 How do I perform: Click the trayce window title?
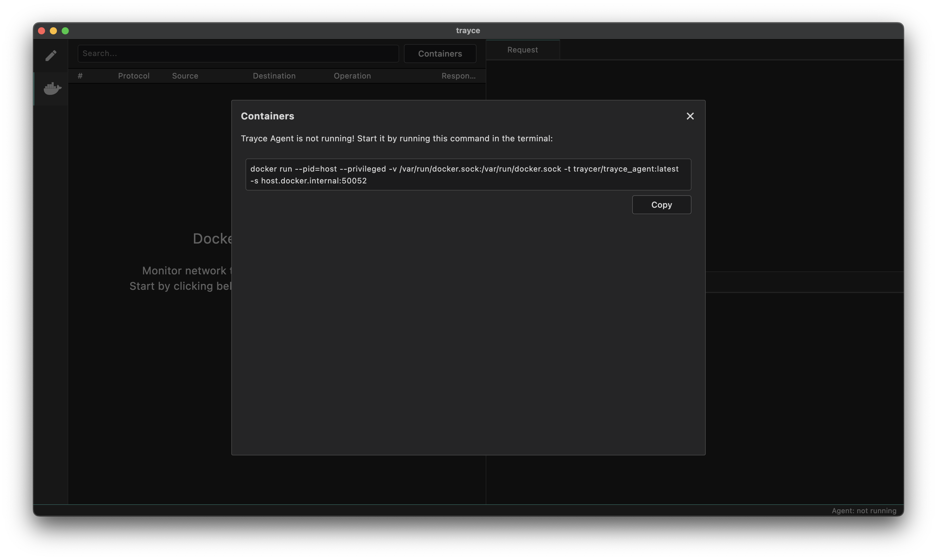click(468, 31)
